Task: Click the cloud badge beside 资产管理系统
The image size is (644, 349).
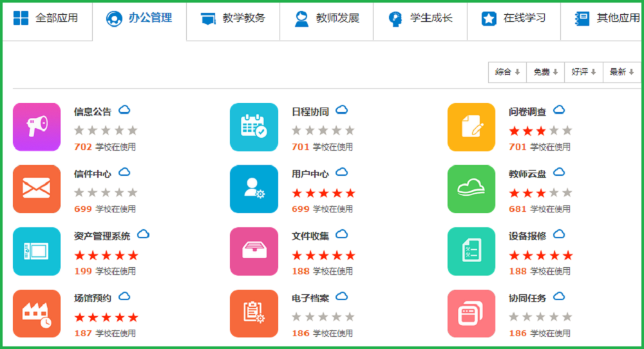Action: coord(144,234)
